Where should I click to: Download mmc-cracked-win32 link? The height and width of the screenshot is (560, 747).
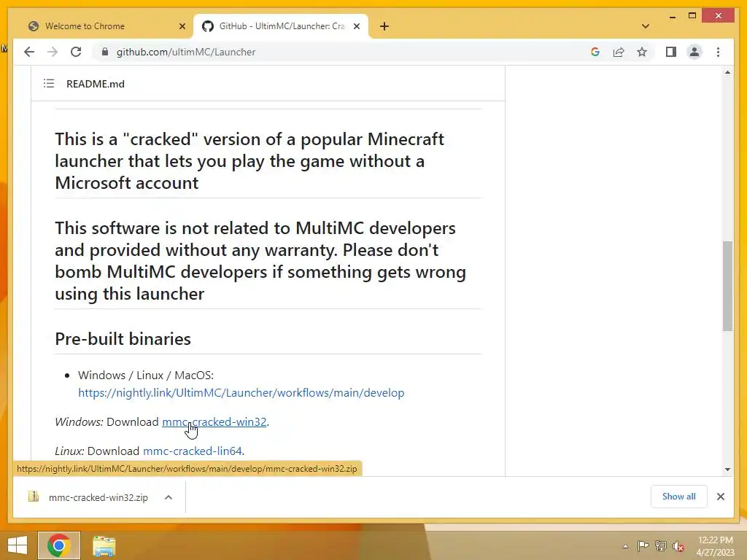pos(214,422)
